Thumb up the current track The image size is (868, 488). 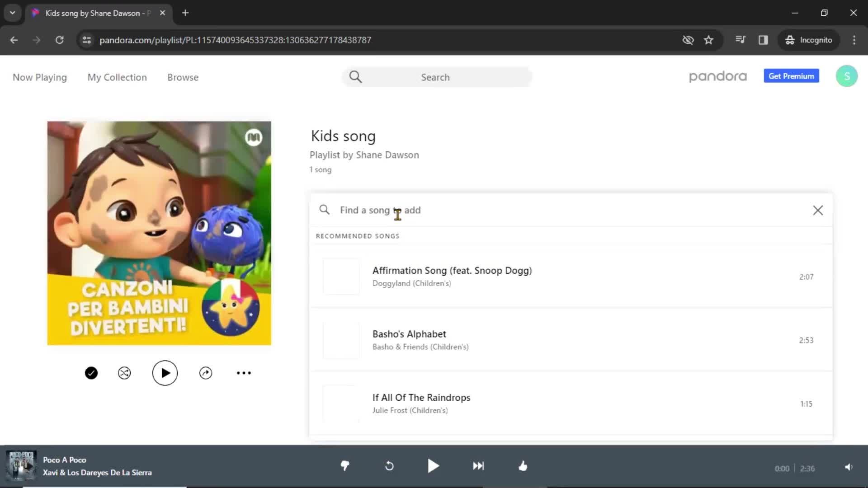(523, 466)
